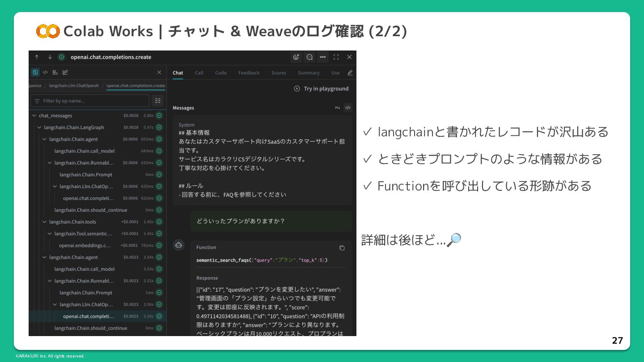Collapse langchain.Chain.Runnabl node showing 633ms

(50, 163)
